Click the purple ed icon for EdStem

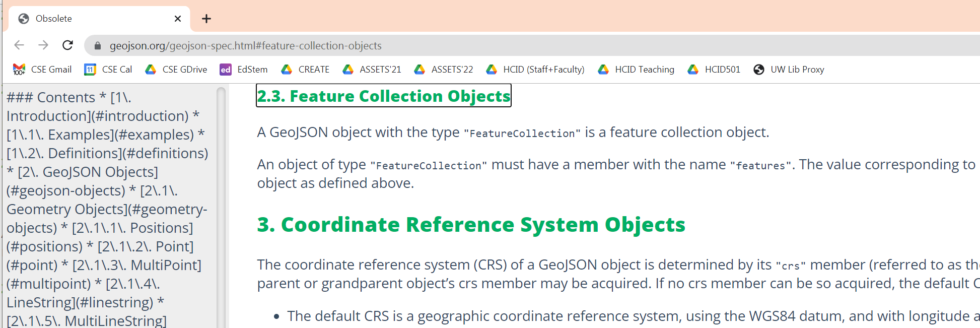[226, 70]
